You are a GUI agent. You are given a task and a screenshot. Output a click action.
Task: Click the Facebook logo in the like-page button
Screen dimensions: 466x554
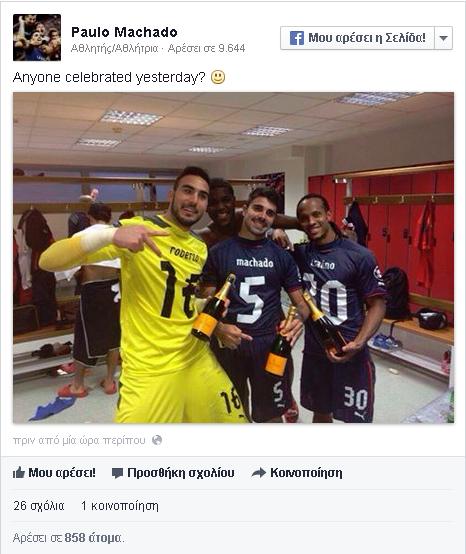296,38
